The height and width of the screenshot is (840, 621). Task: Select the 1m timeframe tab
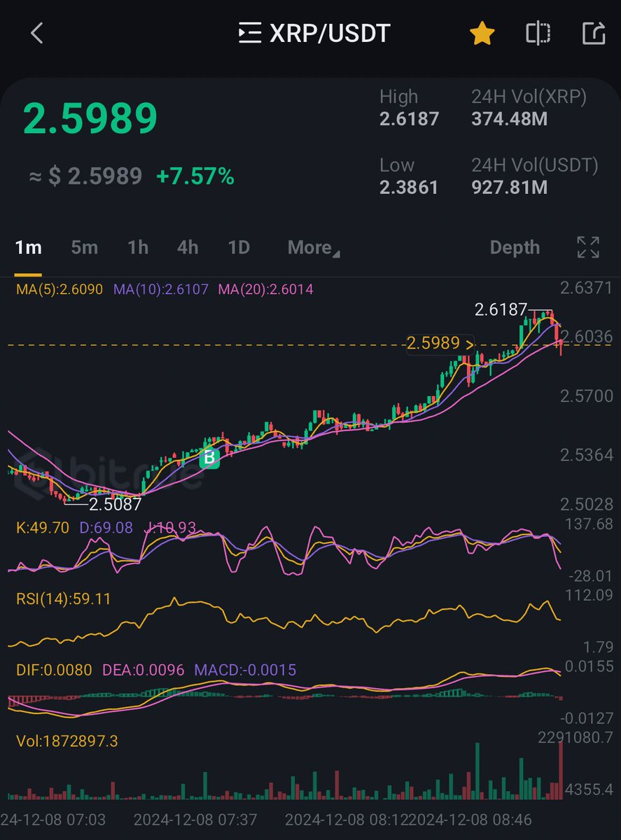coord(28,247)
